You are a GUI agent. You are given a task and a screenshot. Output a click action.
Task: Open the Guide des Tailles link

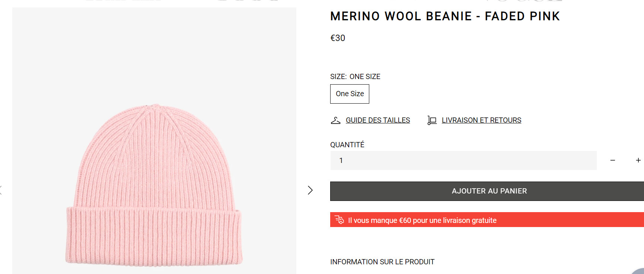[378, 120]
